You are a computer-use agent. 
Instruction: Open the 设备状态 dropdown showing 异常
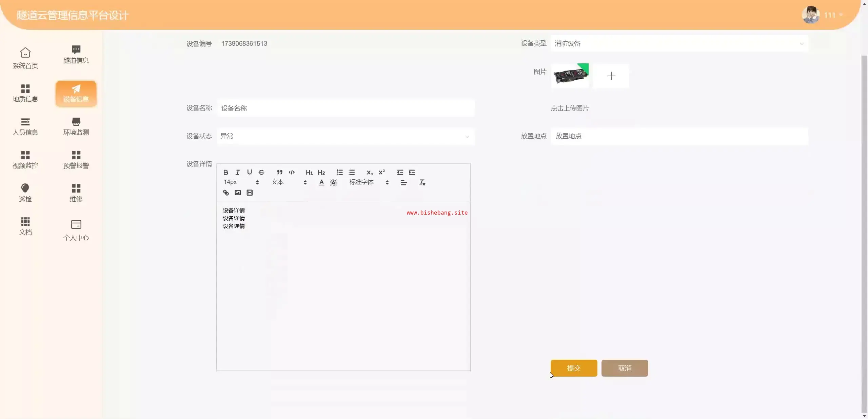click(x=345, y=136)
